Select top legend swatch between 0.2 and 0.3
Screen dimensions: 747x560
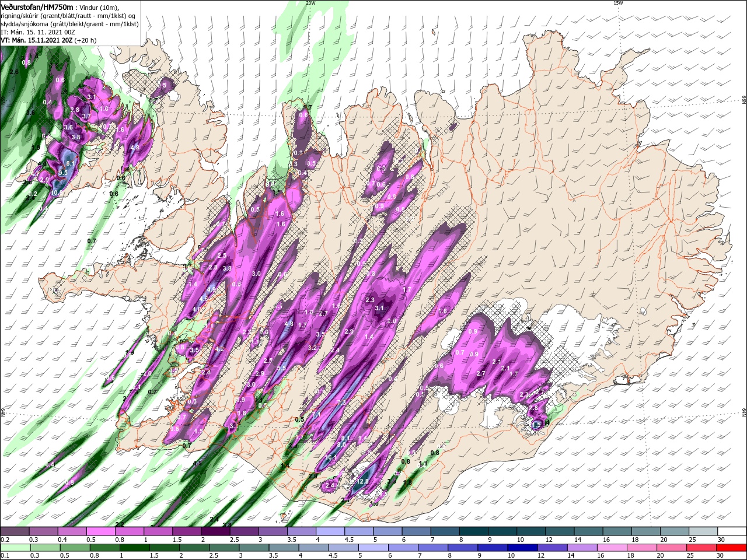(15, 531)
